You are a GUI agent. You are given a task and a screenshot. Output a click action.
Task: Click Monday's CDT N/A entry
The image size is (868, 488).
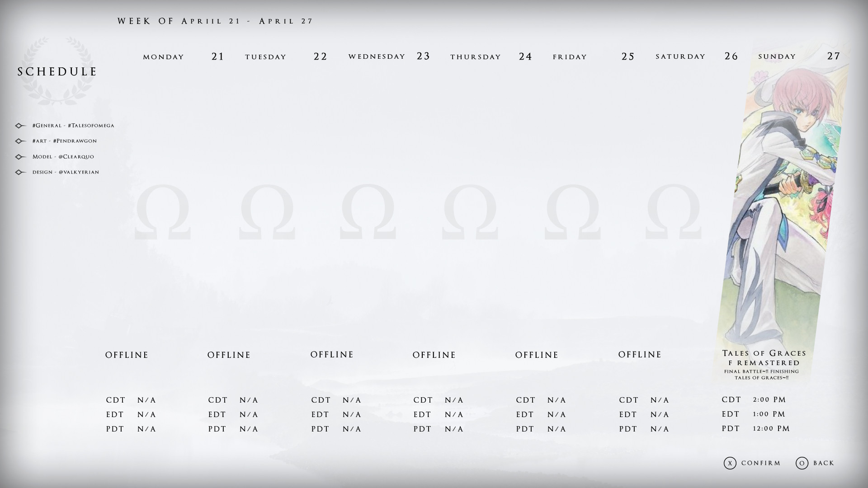tap(131, 400)
